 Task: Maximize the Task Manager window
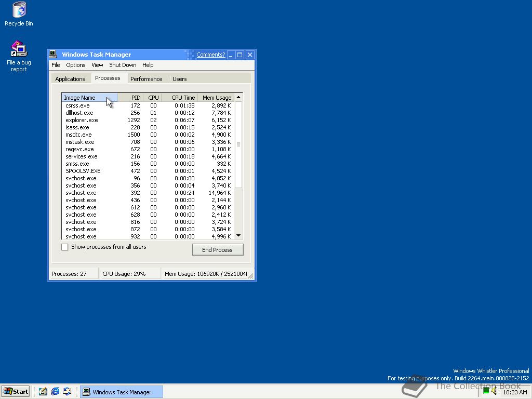pyautogui.click(x=240, y=55)
